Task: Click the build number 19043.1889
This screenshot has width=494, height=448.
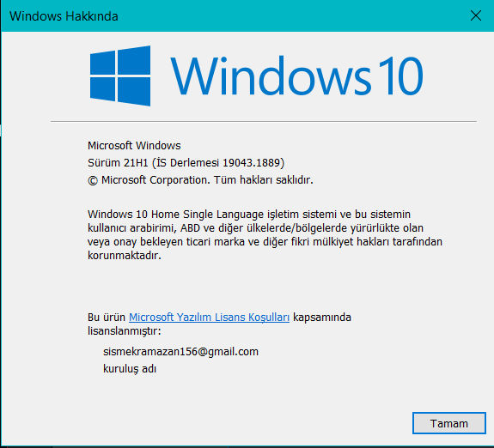Action: pyautogui.click(x=252, y=163)
